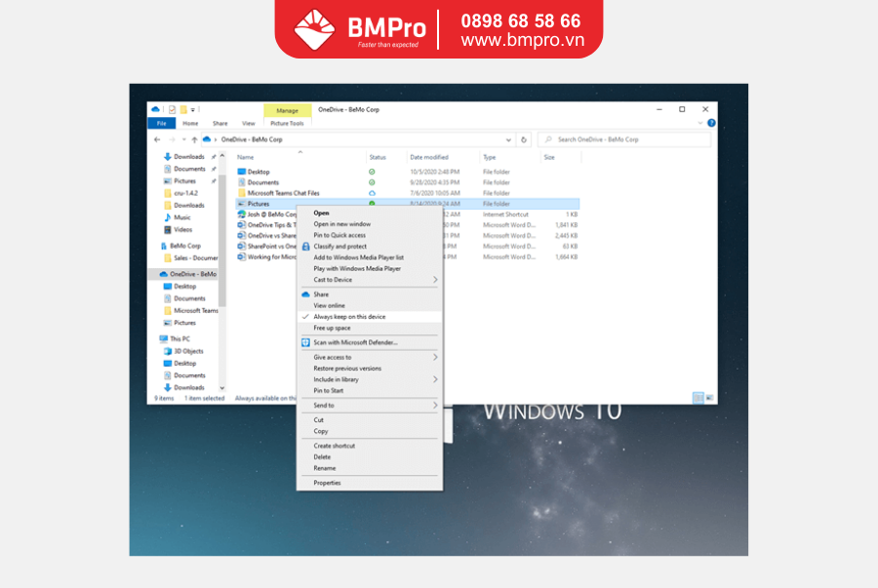The height and width of the screenshot is (588, 878).
Task: Click Classify and protect lock icon
Action: pyautogui.click(x=305, y=246)
